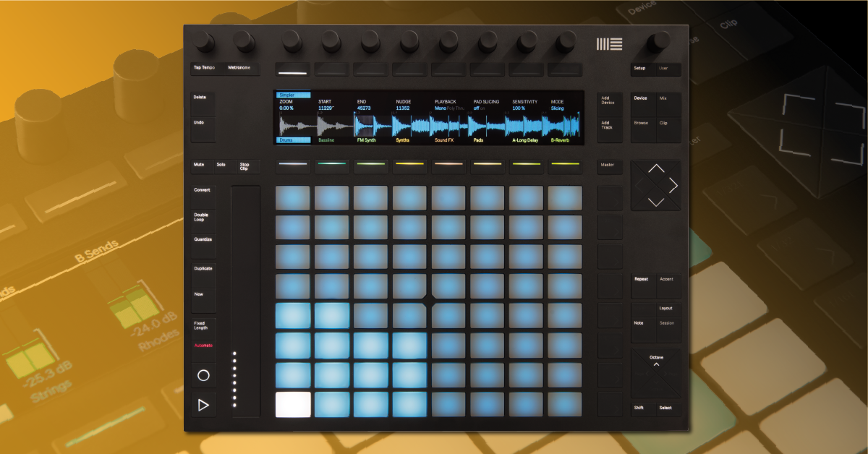This screenshot has width=868, height=454.
Task: Tap the lower display button under A-Long Delay
Action: tap(526, 167)
